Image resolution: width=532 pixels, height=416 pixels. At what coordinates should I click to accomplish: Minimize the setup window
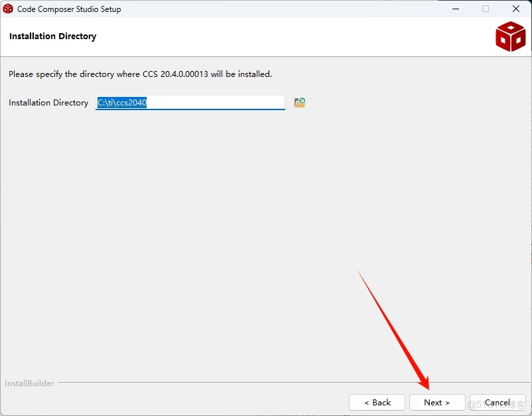[456, 9]
